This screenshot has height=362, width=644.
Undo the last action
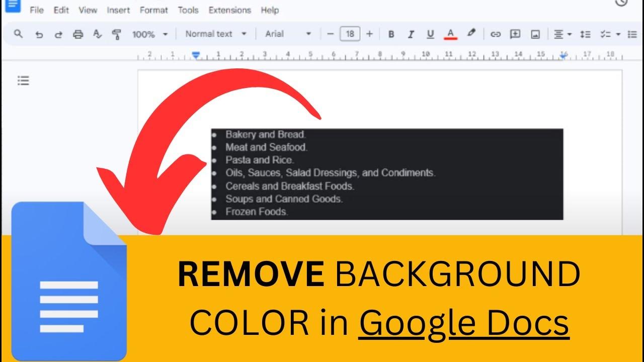pyautogui.click(x=39, y=35)
